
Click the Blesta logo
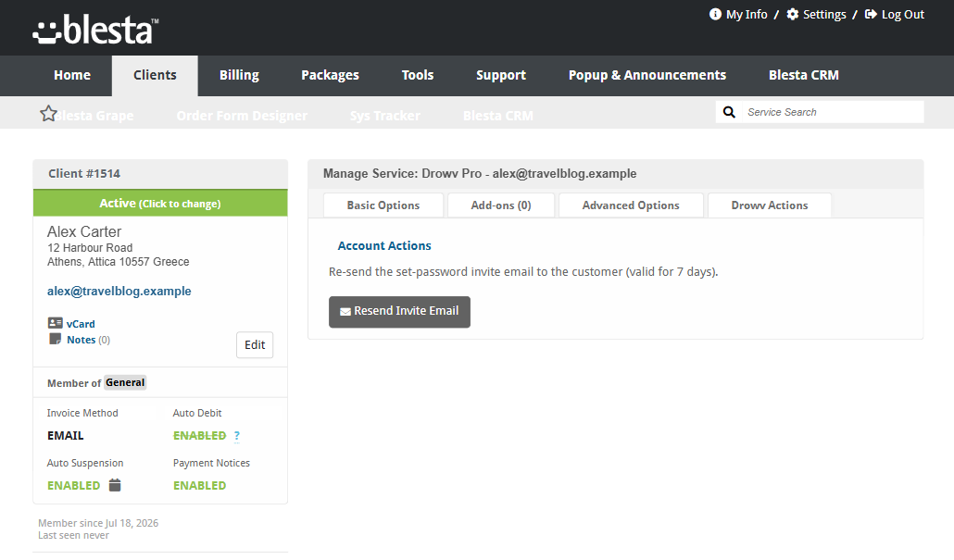(95, 31)
